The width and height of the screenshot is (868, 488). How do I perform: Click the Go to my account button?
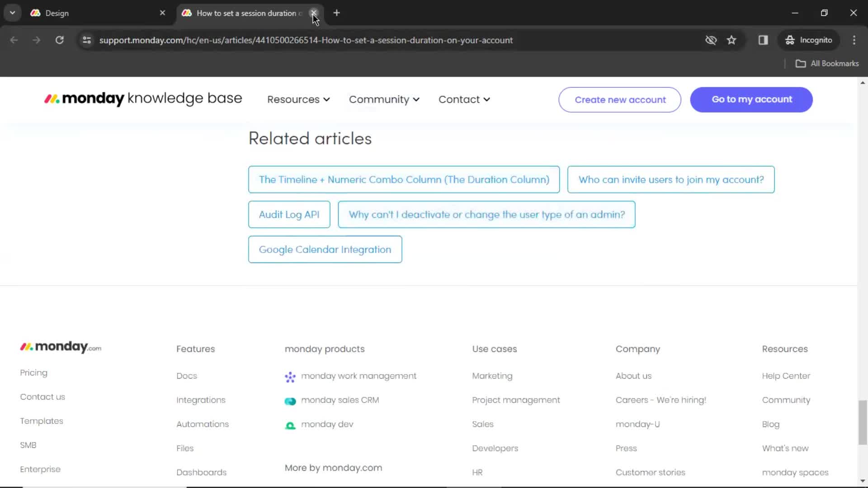click(x=752, y=99)
